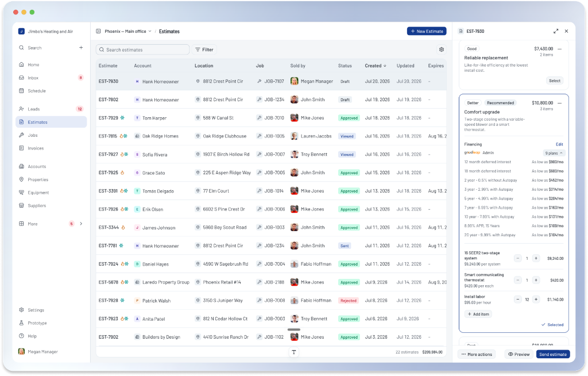This screenshot has width=588, height=376.
Task: Decrease quantity of 16 SEER2 two-stage system
Action: click(518, 259)
